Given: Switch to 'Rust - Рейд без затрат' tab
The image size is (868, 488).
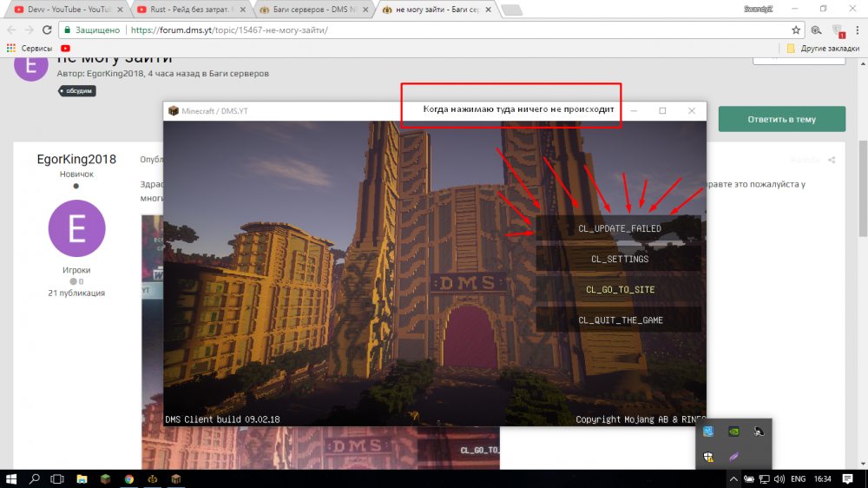Looking at the screenshot, I should pos(187,9).
